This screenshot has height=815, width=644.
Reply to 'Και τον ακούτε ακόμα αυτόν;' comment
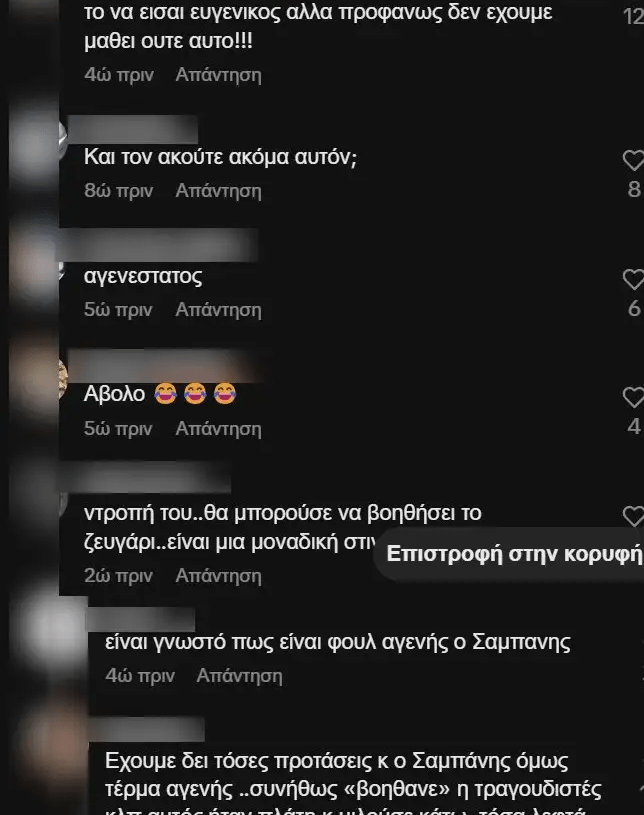(x=218, y=191)
